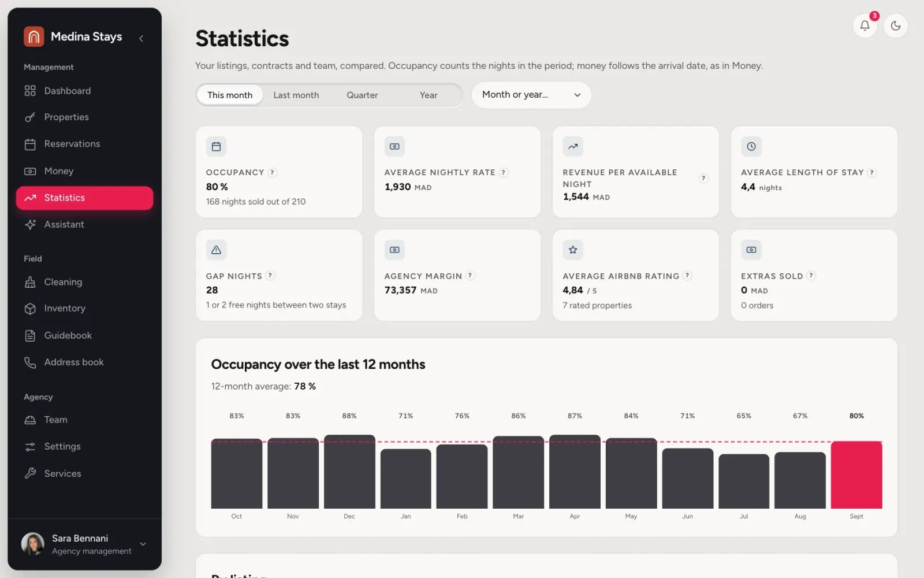Click the Dec occupancy bar
This screenshot has width=924, height=578.
[x=349, y=472]
